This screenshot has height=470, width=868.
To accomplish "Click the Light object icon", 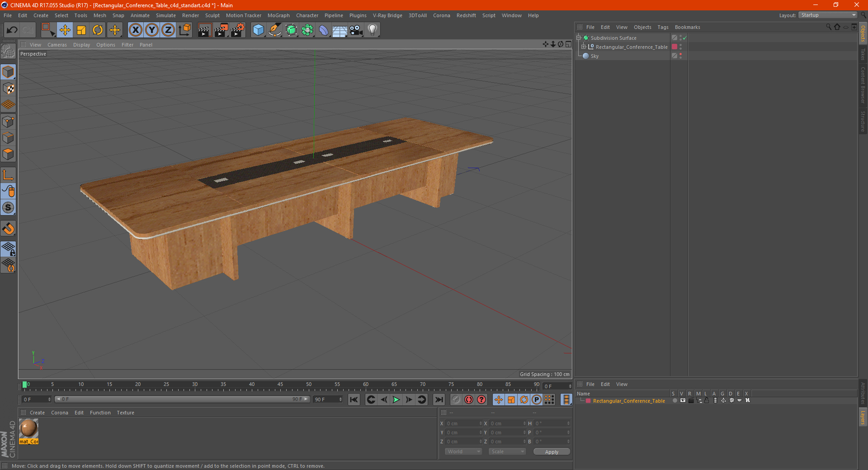I will click(372, 30).
